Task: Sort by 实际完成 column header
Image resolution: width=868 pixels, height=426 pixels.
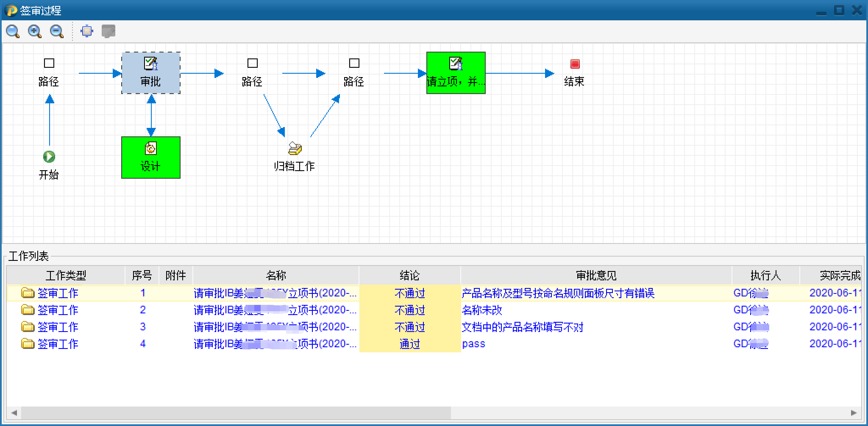Action: 831,276
